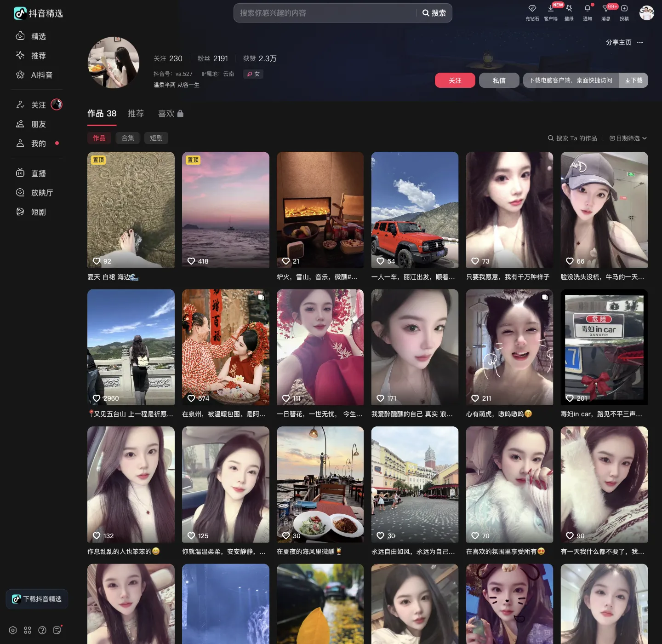
Task: Expand the 日期筛选 date filter dropdown
Action: click(628, 138)
